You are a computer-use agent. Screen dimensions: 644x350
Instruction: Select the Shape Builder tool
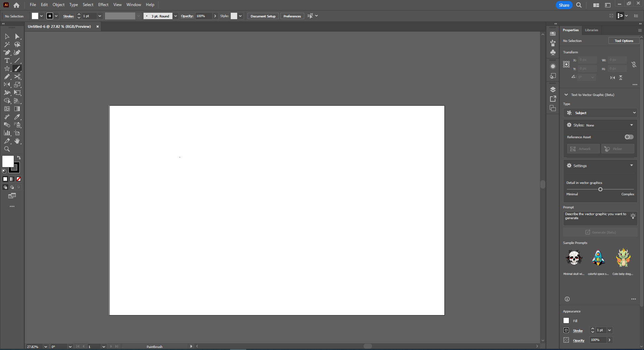pos(7,101)
